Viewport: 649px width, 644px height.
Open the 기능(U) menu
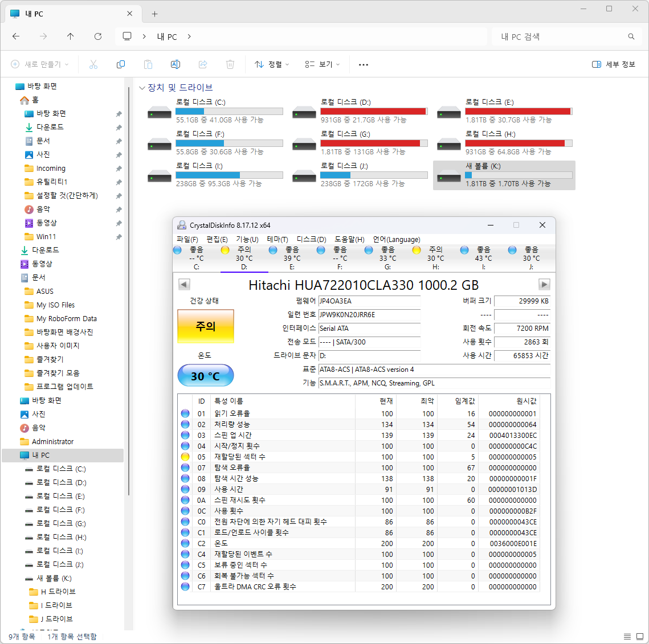point(247,240)
